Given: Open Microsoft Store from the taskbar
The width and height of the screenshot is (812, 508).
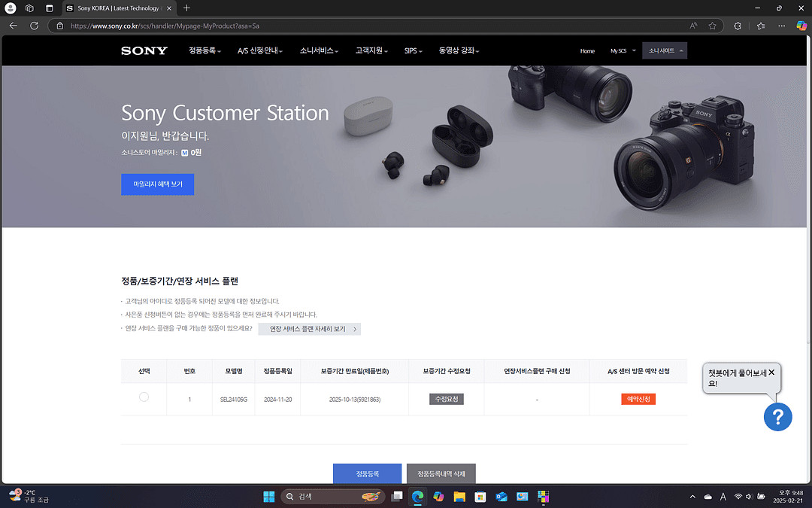Looking at the screenshot, I should pyautogui.click(x=480, y=497).
